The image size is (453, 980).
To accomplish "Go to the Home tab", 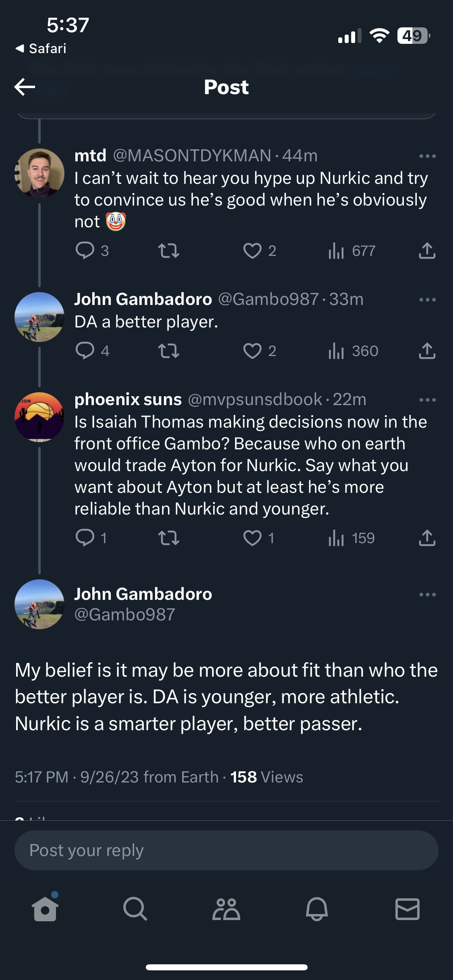I will tap(45, 909).
